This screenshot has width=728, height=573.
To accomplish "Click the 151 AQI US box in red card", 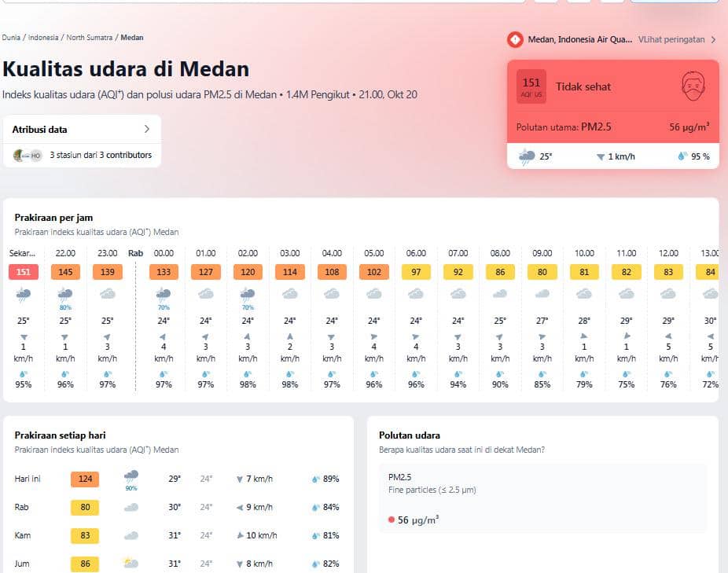I will click(531, 86).
